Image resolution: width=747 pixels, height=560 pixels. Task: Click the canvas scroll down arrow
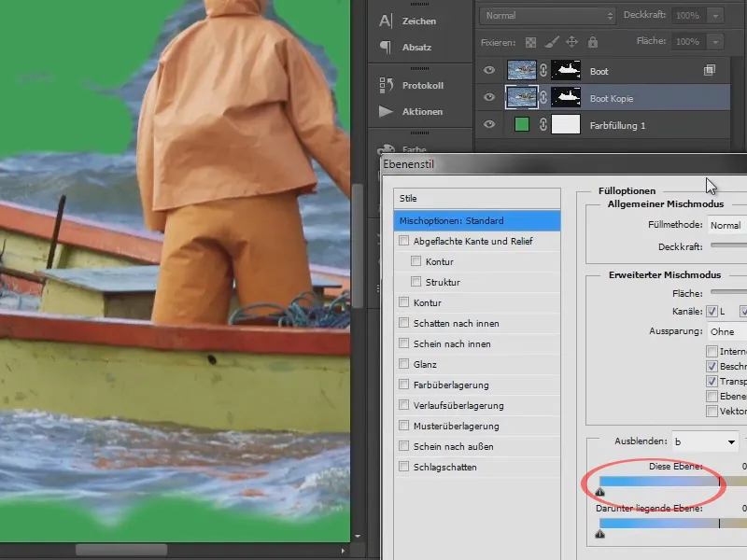[x=358, y=537]
